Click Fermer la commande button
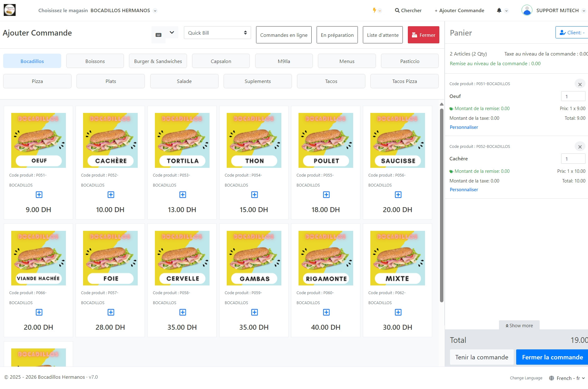This screenshot has width=588, height=389. 552,357
